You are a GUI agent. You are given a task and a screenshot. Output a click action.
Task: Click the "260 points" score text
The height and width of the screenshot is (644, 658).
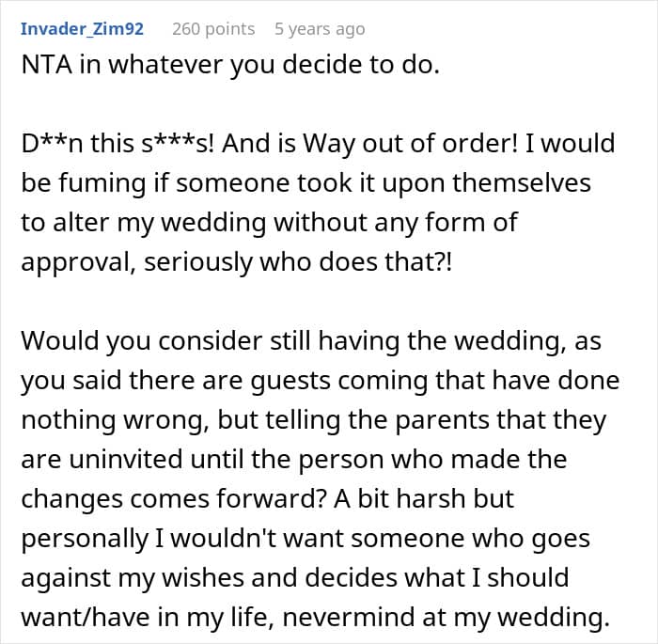[x=213, y=29]
